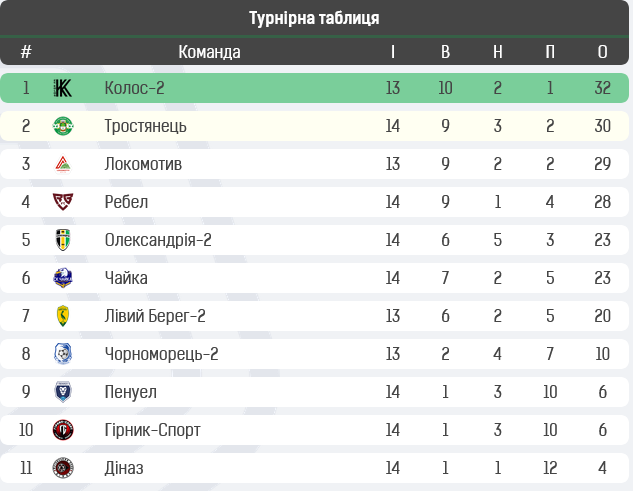Click the Чайка team logo
633x491 pixels.
pos(63,278)
